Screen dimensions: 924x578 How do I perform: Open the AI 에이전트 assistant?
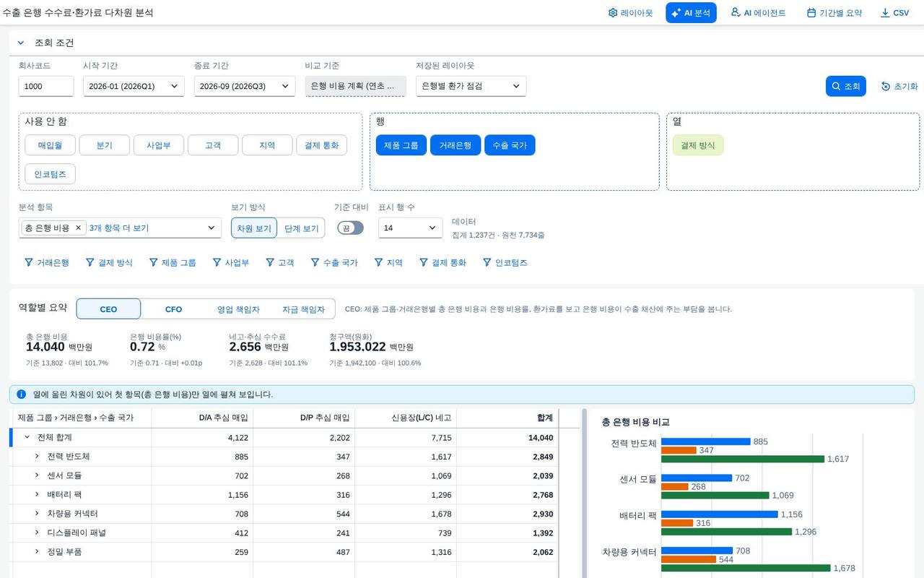[758, 13]
